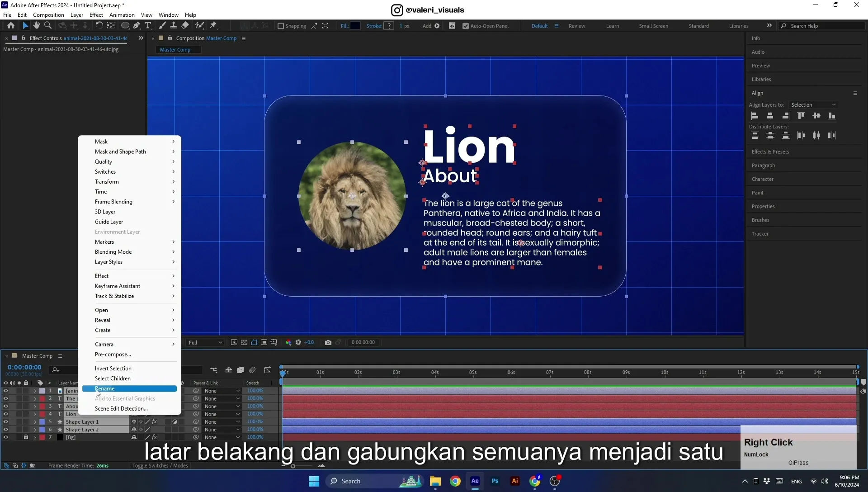Take snapshot with camera icon
Viewport: 868px width, 492px height.
coord(328,342)
